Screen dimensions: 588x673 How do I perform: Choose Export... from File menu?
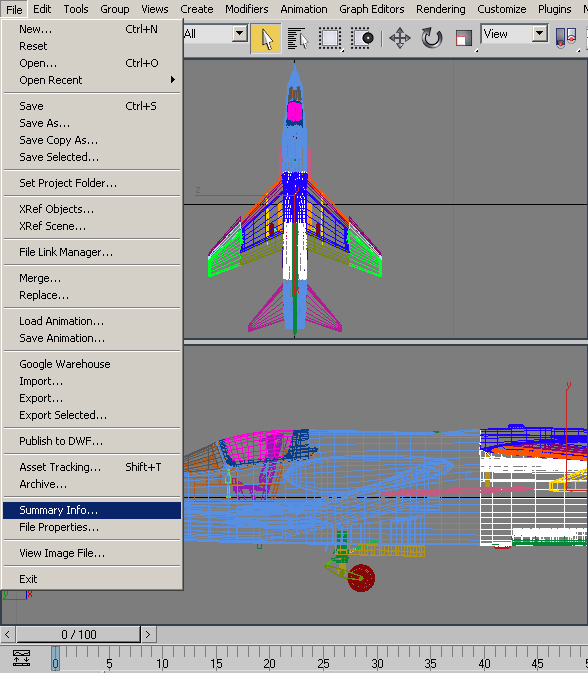(x=92, y=398)
